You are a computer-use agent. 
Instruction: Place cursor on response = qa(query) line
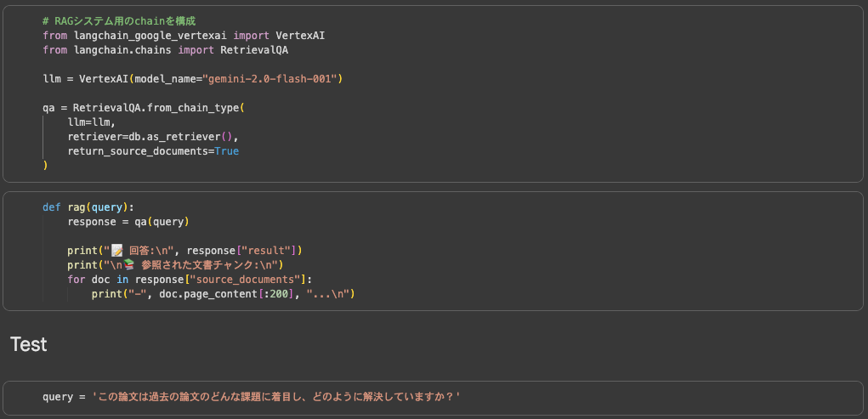128,222
